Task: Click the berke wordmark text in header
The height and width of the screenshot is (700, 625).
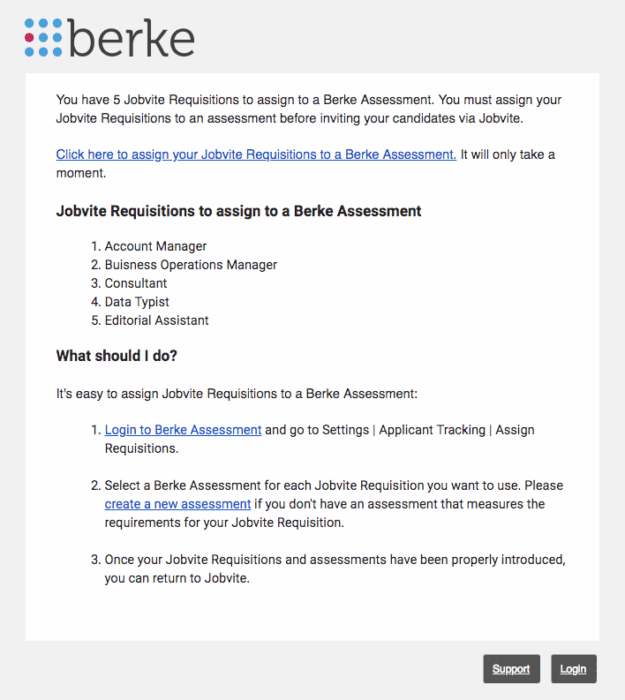Action: pos(131,38)
